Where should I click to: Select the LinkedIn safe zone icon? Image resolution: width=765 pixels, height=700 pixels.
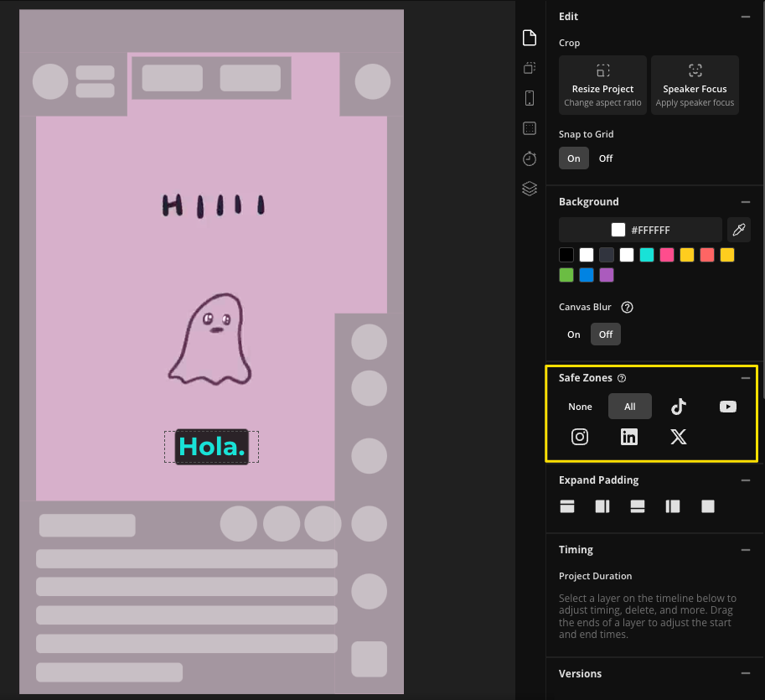pyautogui.click(x=629, y=437)
